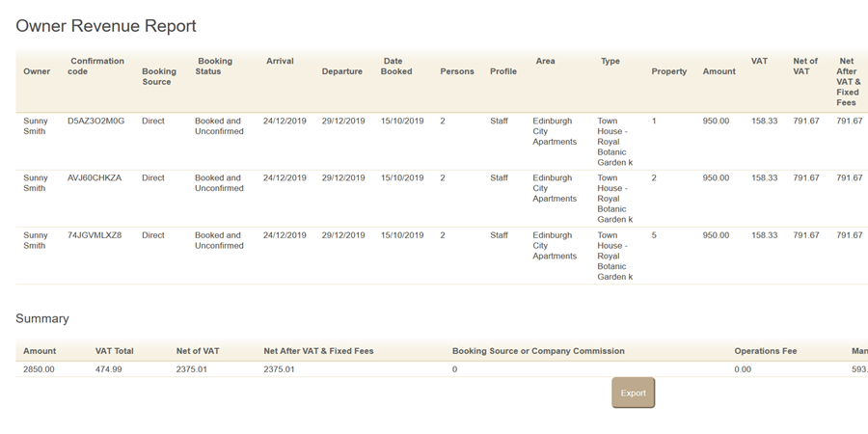Click summary Amount value 2850.00

click(39, 369)
